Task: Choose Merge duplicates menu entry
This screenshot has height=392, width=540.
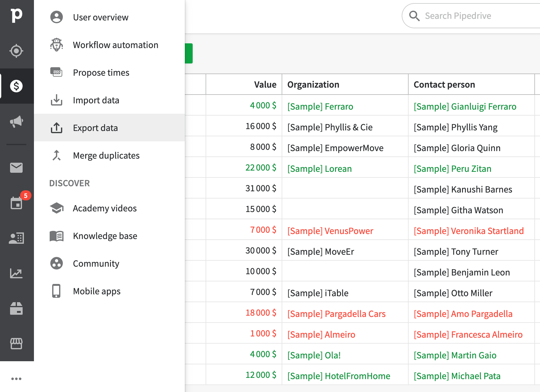Action: point(106,155)
